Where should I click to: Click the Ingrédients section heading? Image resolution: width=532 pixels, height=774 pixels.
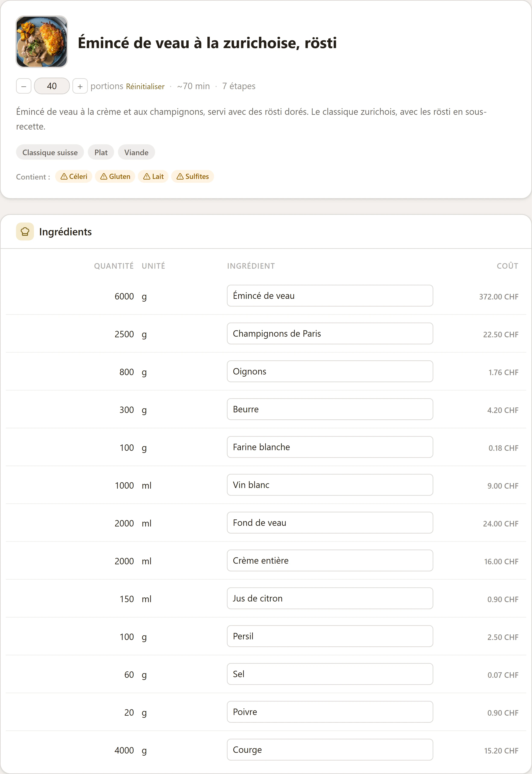coord(65,232)
